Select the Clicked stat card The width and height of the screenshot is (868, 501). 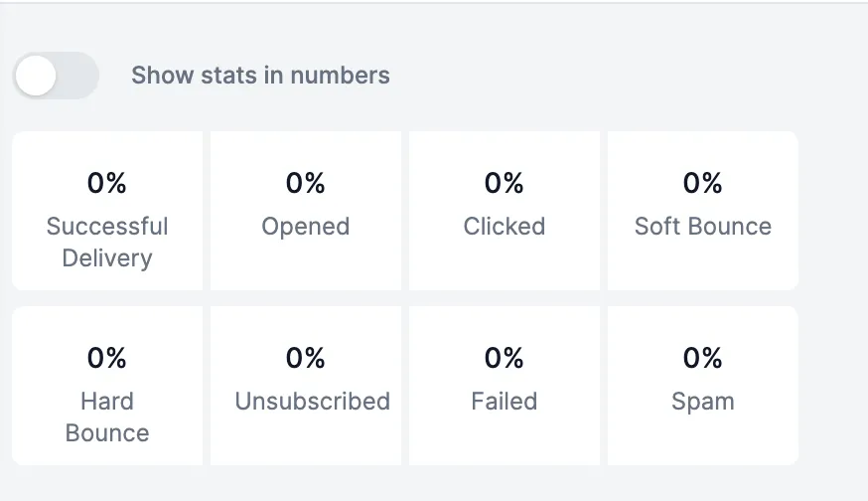point(505,211)
